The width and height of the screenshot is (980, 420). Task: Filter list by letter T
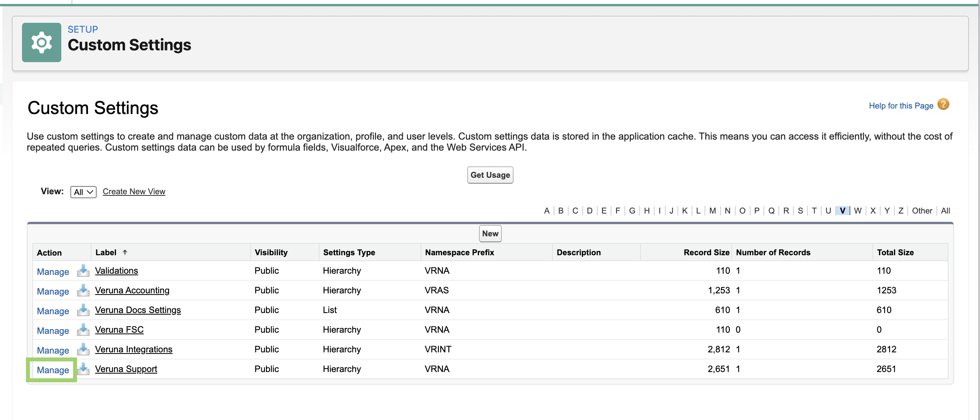pos(814,211)
